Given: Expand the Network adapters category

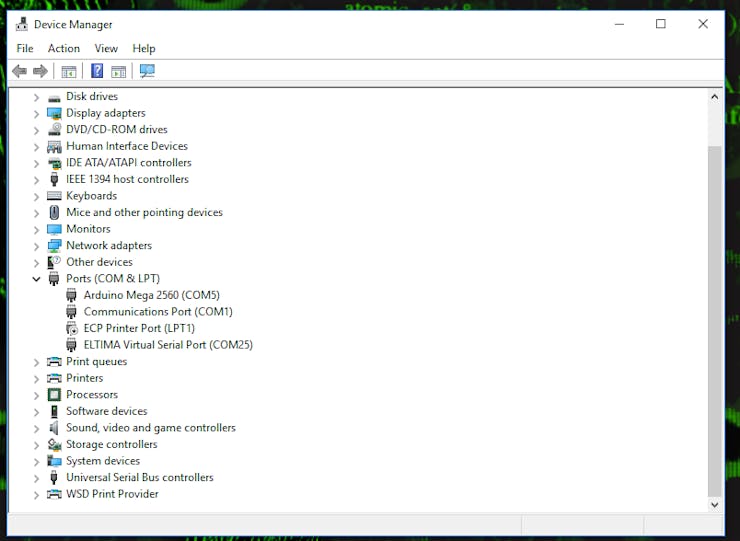Looking at the screenshot, I should tap(36, 246).
